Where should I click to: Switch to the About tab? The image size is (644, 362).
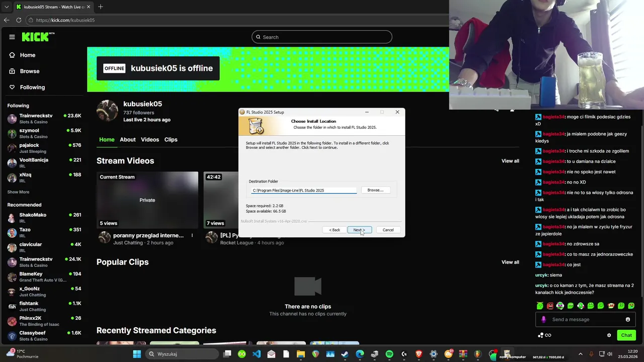click(128, 140)
